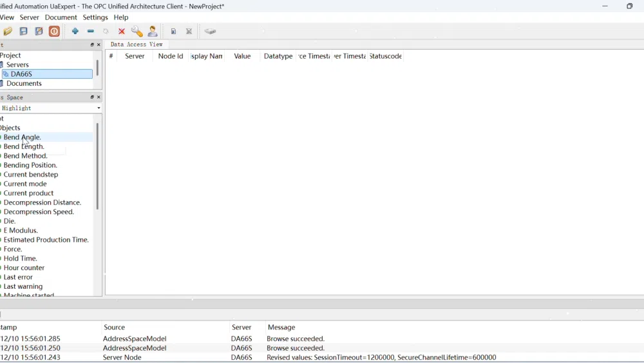Select the Servers node in the Project tree

(17, 64)
